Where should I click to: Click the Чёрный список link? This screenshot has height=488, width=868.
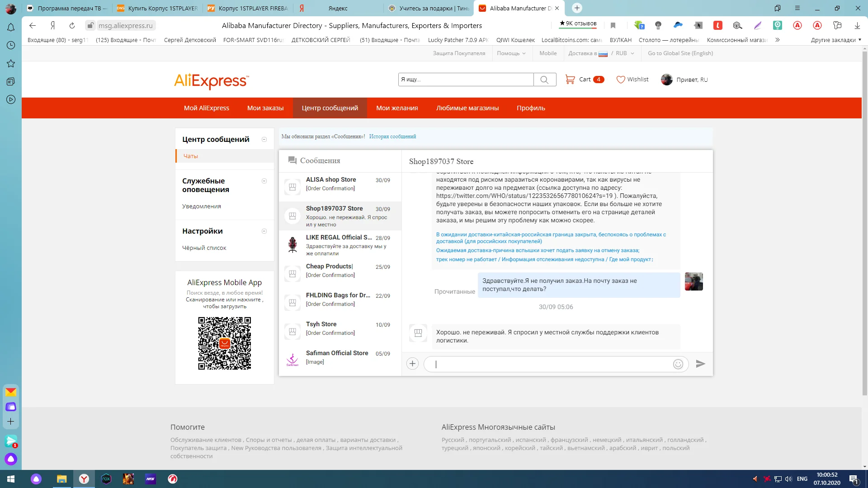pos(204,248)
